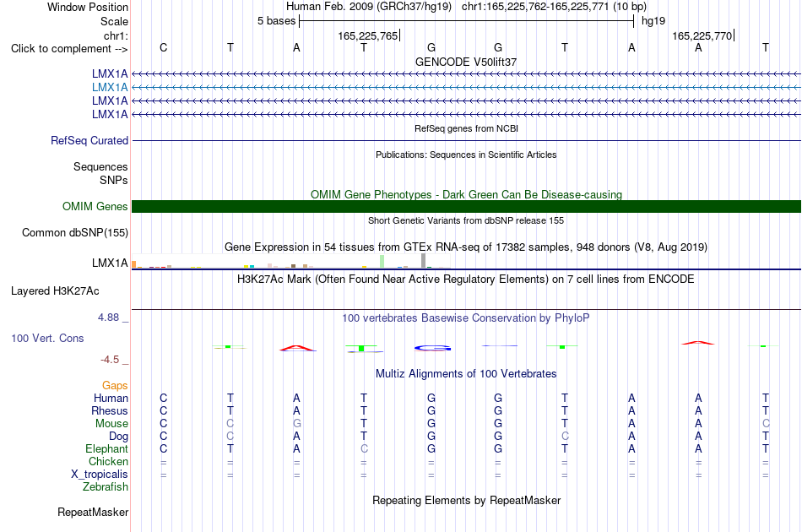Viewport: 802px width, 532px height.
Task: Click the hg19 label beside the scale bar
Action: coord(653,21)
